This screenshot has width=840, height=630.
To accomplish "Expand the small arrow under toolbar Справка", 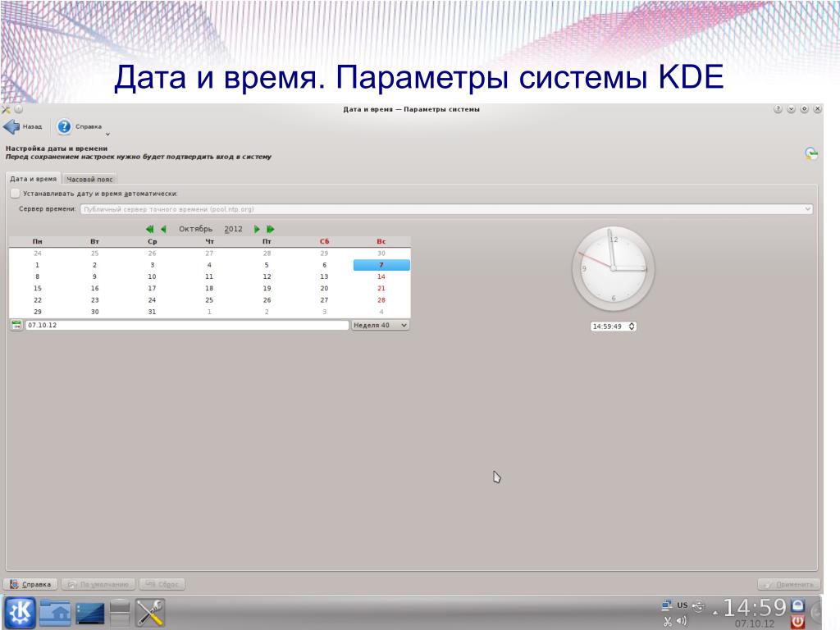I will point(107,135).
